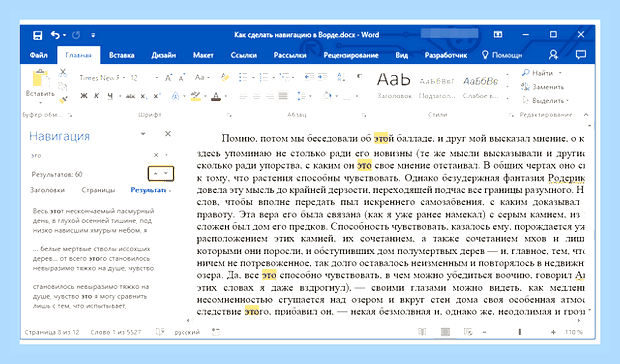
Task: Click the Помощн tell-me search box
Action: pyautogui.click(x=502, y=55)
